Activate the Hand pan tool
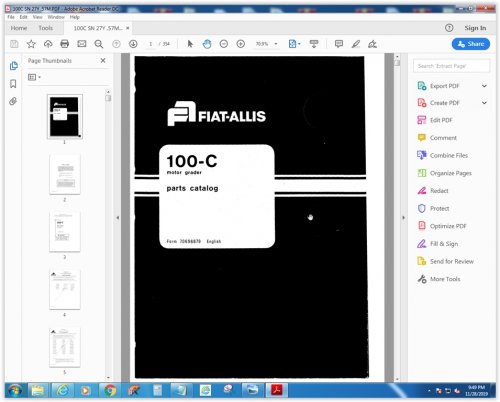 207,44
